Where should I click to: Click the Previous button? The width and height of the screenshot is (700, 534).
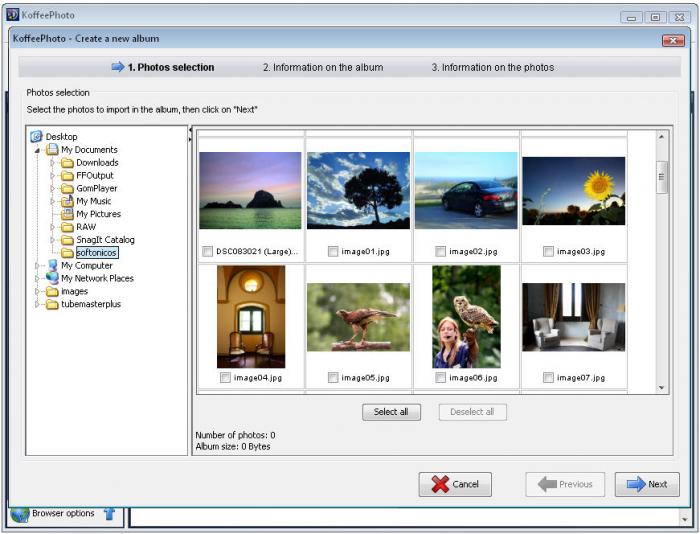pos(565,484)
